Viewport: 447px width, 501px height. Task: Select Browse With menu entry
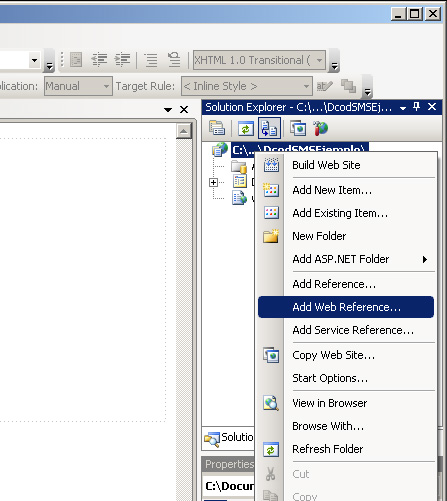(x=346, y=426)
